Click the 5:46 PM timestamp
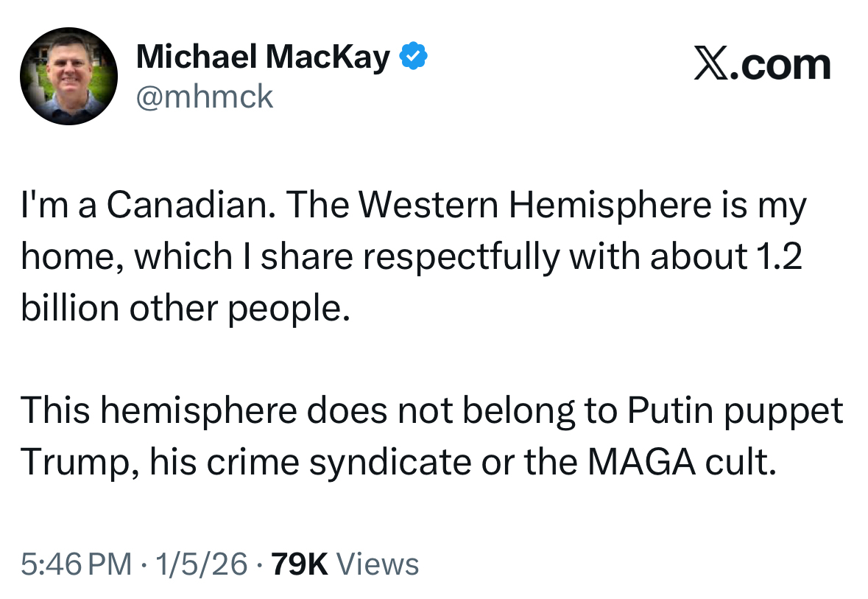The width and height of the screenshot is (868, 599). pyautogui.click(x=77, y=564)
